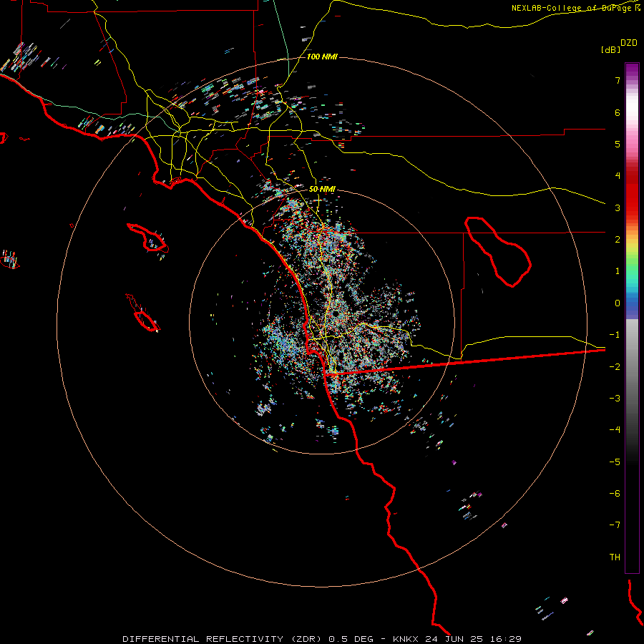Click the -2 value on the color scale
This screenshot has width=644, height=644.
point(615,367)
